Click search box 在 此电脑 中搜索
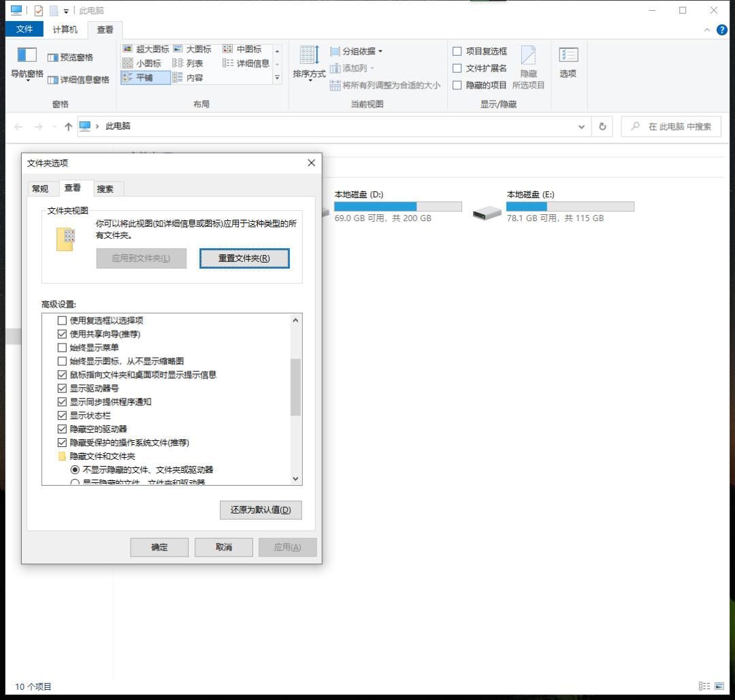 point(671,127)
